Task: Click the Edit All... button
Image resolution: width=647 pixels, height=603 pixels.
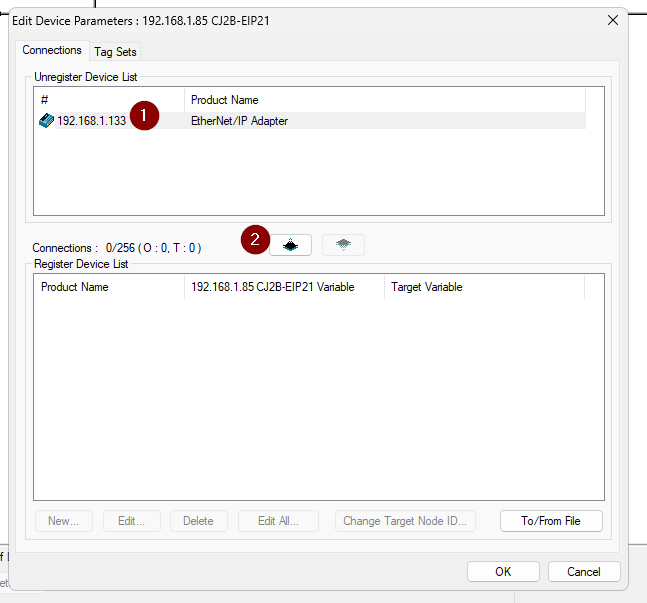Action: click(x=278, y=521)
